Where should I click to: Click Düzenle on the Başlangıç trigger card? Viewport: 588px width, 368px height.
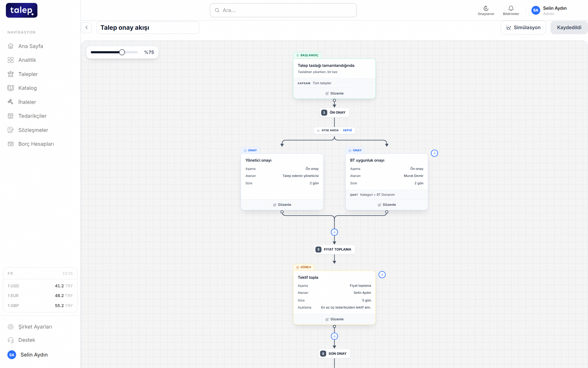tap(334, 93)
